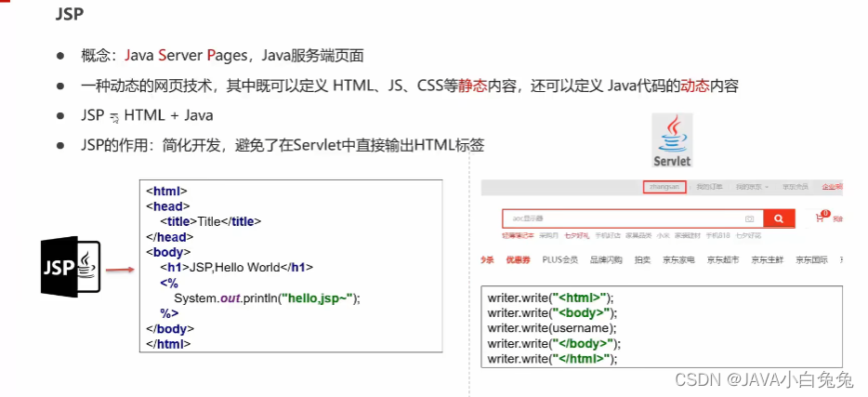Select the 拍卖 navigation item
Screen dimensions: 868x397
(642, 259)
